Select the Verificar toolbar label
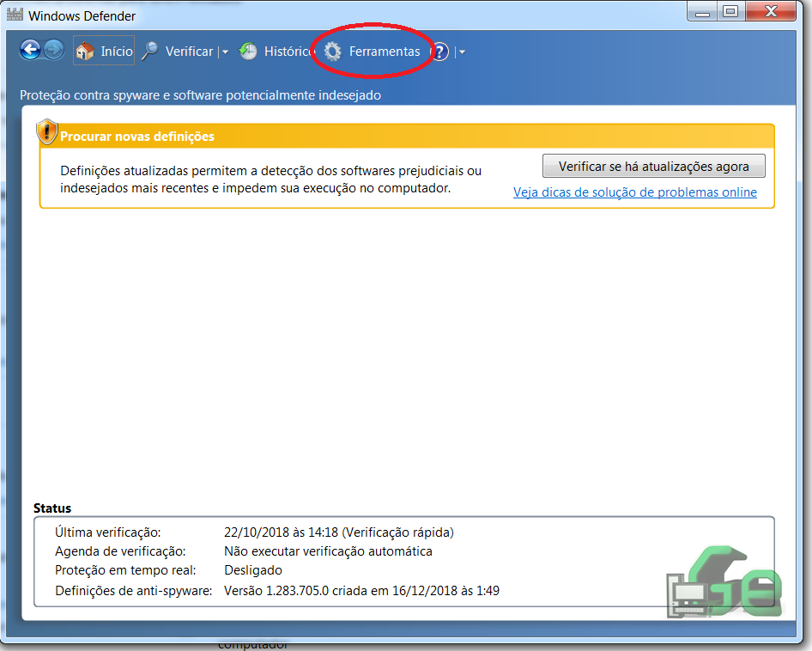 (x=189, y=52)
